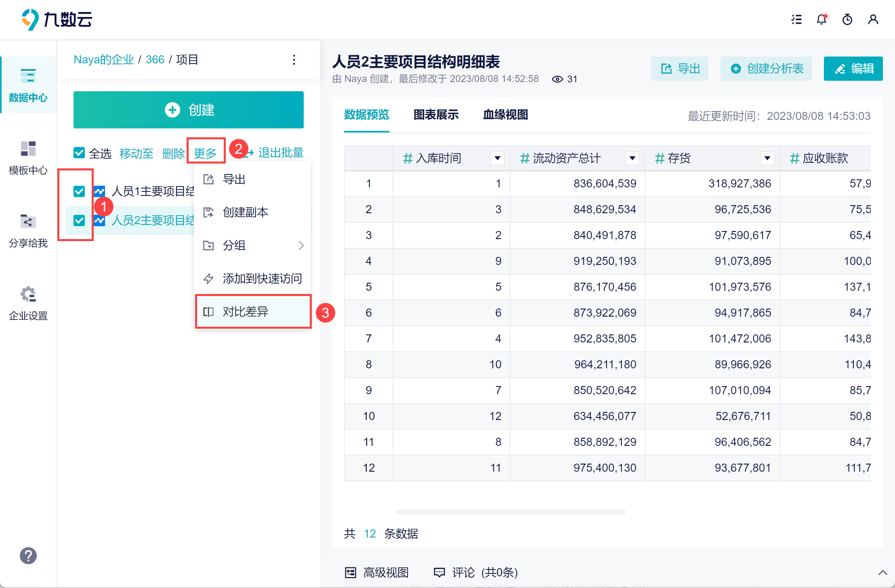Switch to the 血缘视图 tab
The image size is (895, 588).
[506, 115]
